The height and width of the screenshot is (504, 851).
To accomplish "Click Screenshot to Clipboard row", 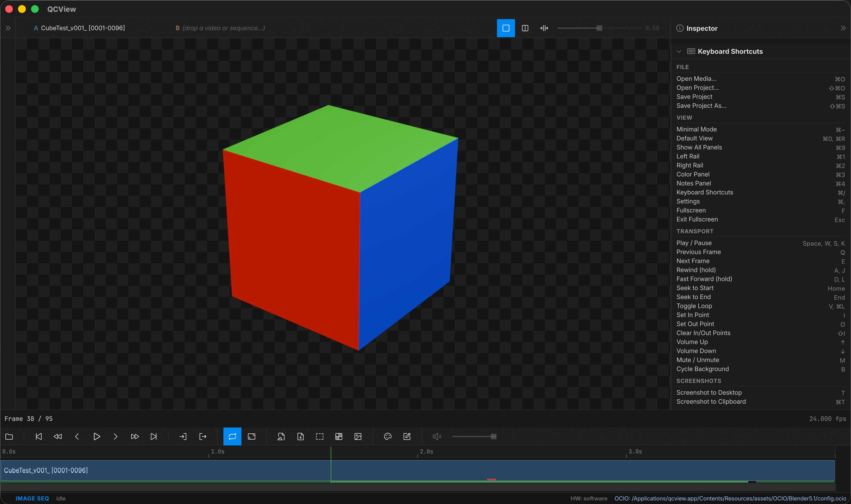I will (x=760, y=402).
